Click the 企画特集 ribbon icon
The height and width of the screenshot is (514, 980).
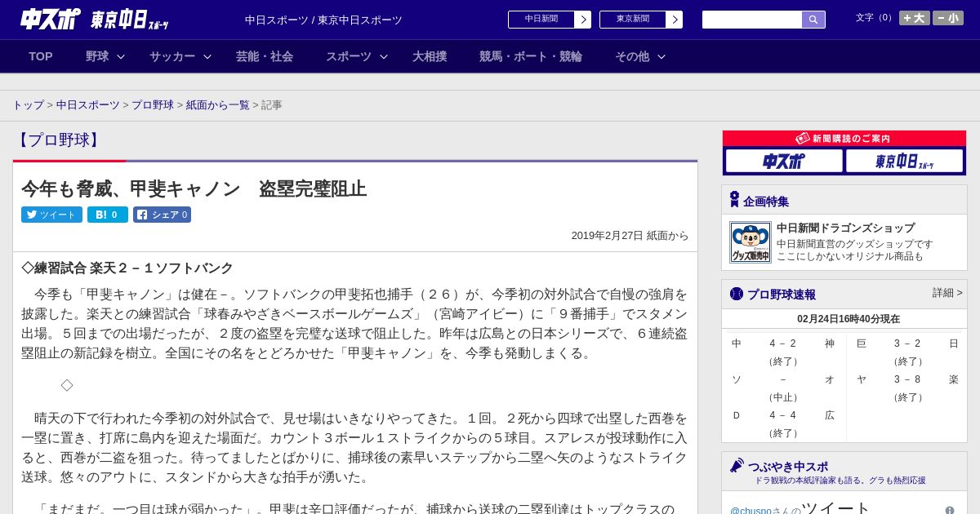(734, 200)
